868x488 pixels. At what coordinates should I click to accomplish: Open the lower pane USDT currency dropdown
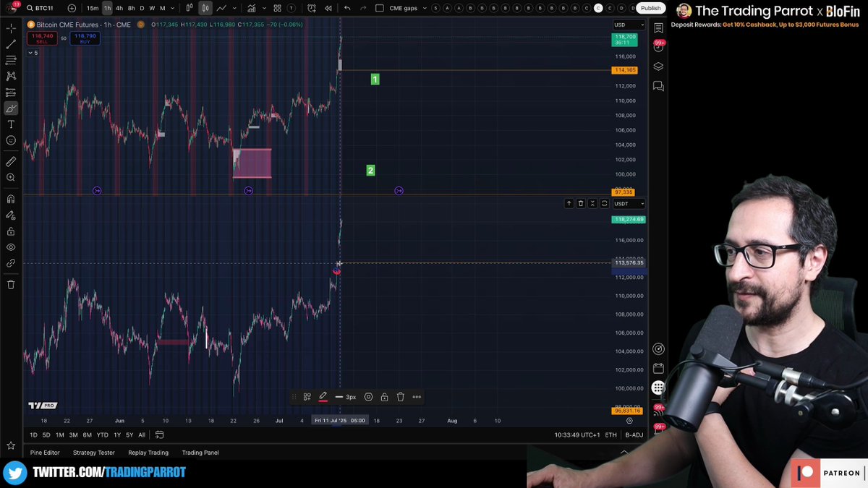629,204
